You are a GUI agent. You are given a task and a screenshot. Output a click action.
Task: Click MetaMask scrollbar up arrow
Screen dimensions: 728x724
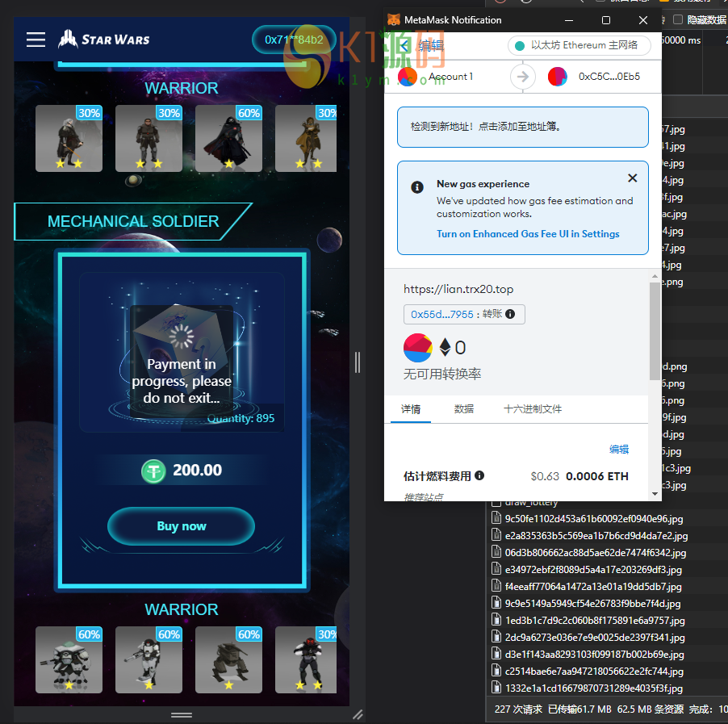655,276
